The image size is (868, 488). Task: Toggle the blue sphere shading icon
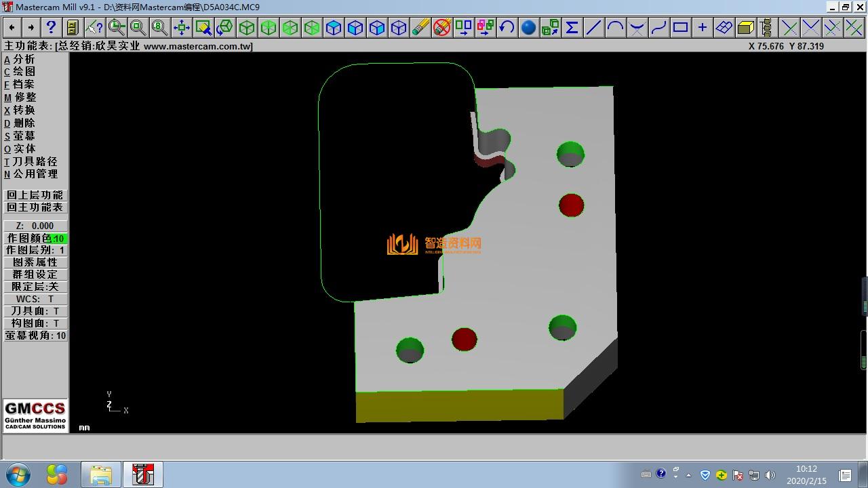point(528,27)
